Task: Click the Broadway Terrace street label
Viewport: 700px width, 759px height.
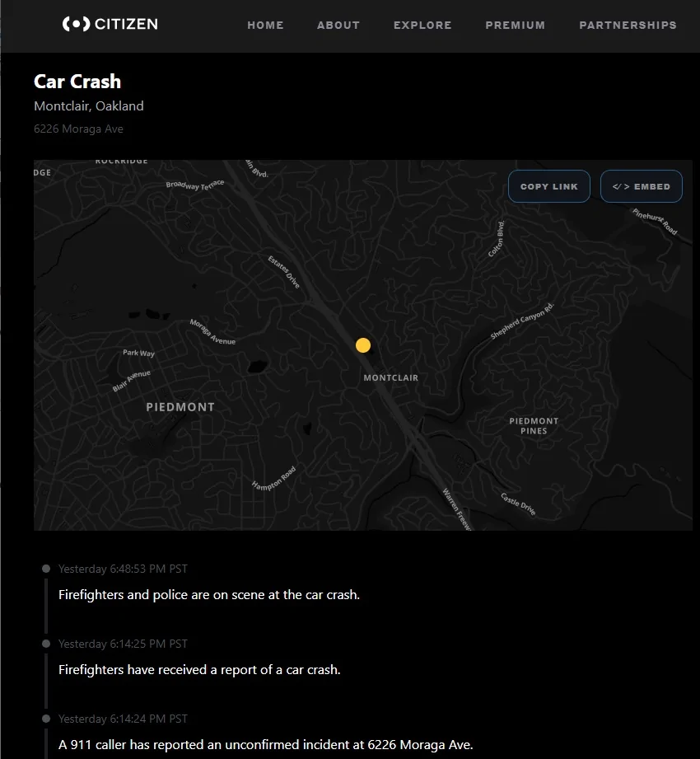Action: (195, 185)
